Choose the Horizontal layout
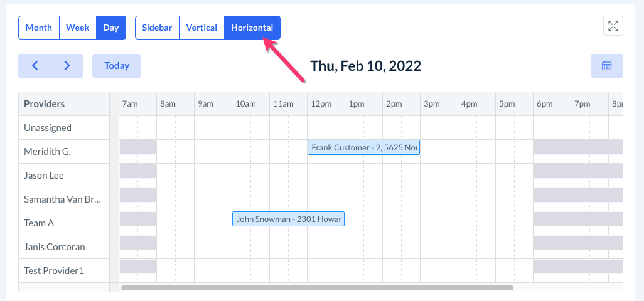The width and height of the screenshot is (644, 301). (252, 28)
